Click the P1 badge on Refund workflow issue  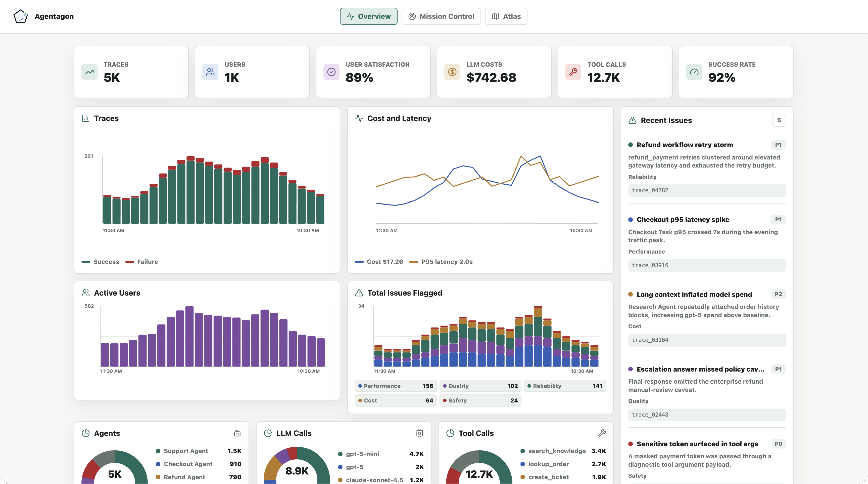[x=778, y=145]
